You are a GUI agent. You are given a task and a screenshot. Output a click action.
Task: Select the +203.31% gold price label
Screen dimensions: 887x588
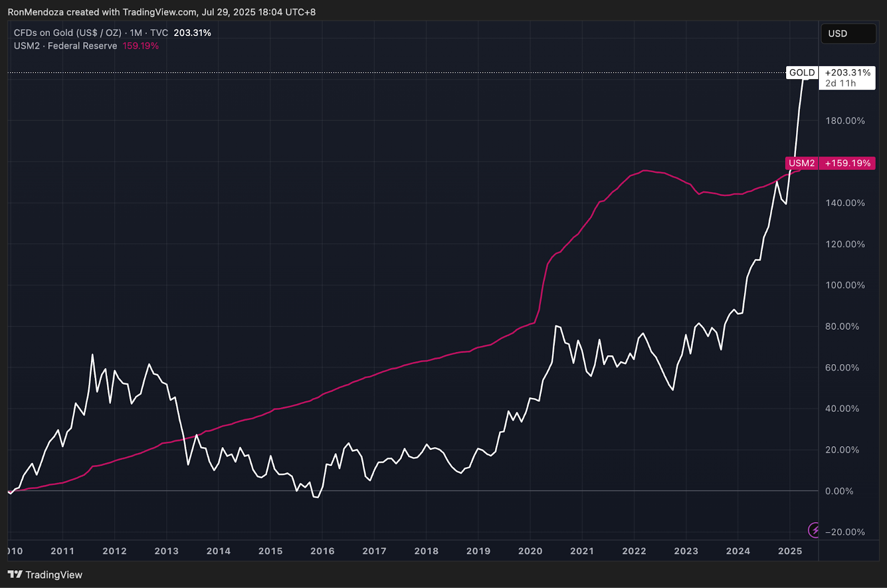pos(848,73)
